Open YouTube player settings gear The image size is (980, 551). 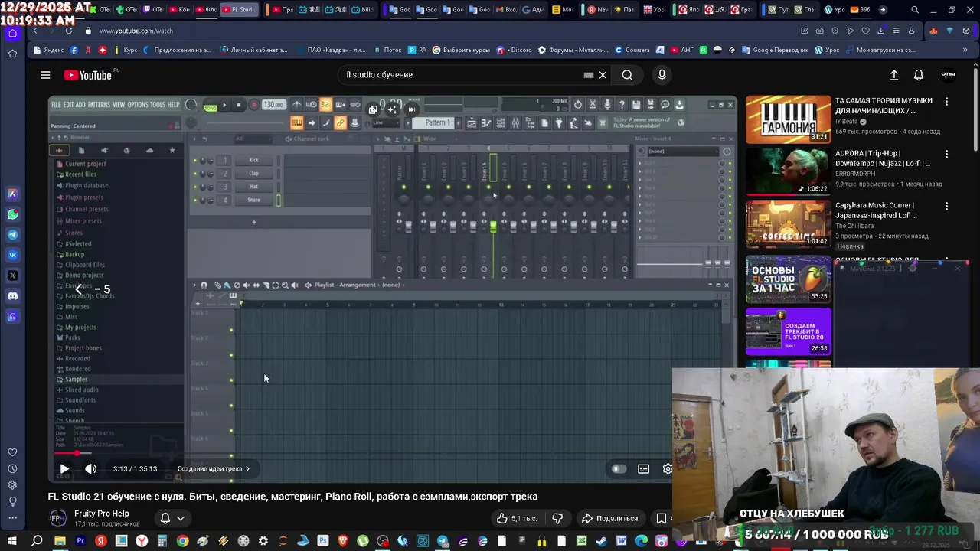(668, 469)
